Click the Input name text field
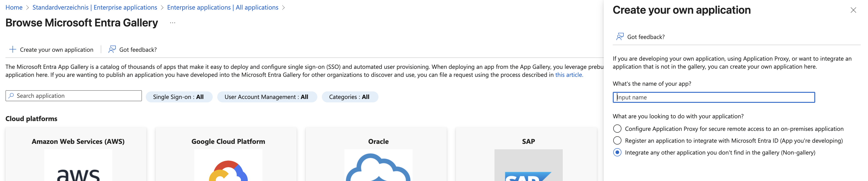The width and height of the screenshot is (868, 181). pos(714,97)
